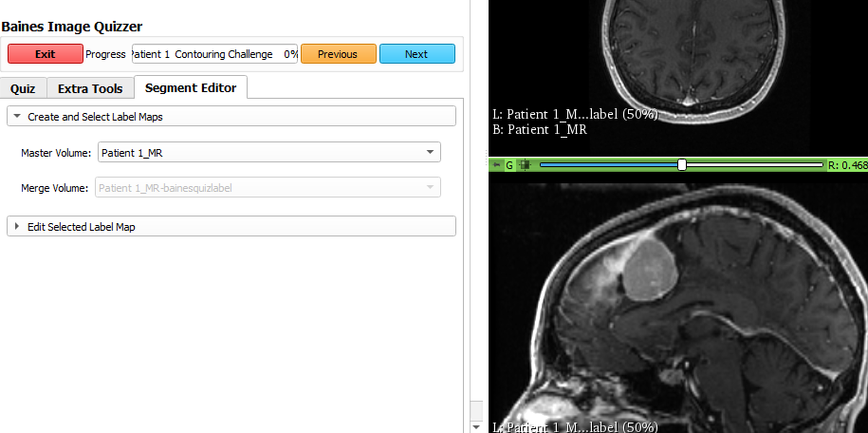Go to Previous quiz page
The width and height of the screenshot is (868, 433).
pos(338,54)
